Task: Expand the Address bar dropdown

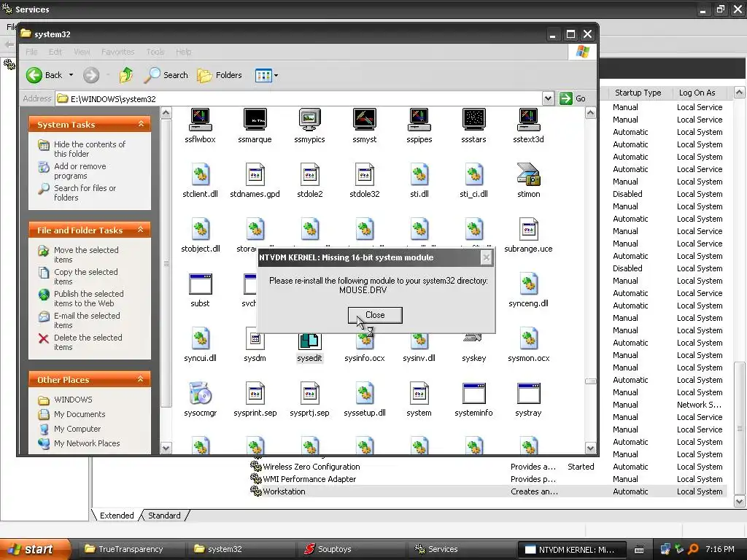Action: [x=548, y=98]
